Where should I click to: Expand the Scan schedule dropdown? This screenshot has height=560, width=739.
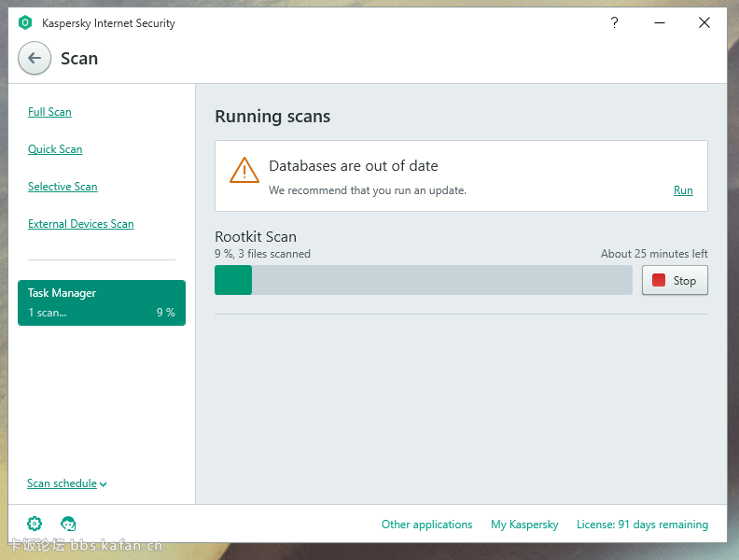click(x=66, y=483)
